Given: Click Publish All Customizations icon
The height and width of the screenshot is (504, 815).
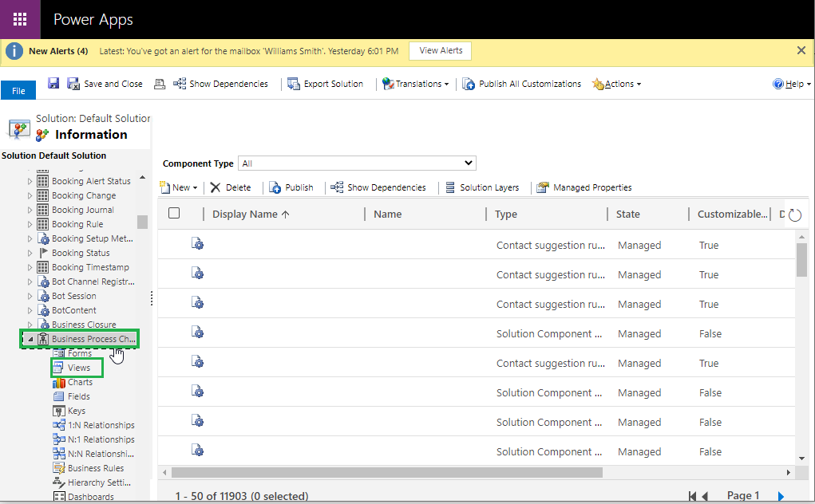Looking at the screenshot, I should click(469, 84).
